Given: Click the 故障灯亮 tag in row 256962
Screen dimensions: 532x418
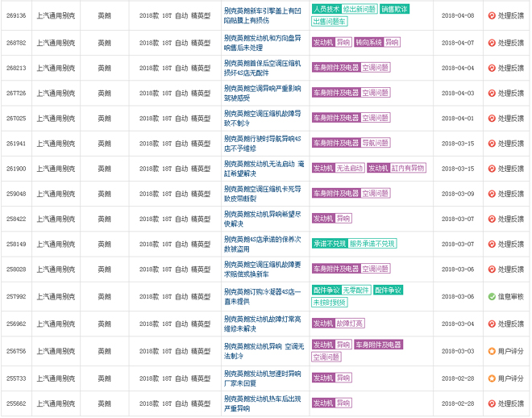Looking at the screenshot, I should point(350,324).
